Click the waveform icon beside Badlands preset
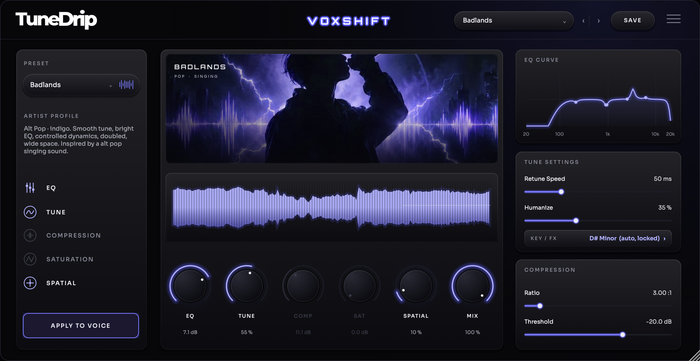The height and width of the screenshot is (361, 700). 126,85
